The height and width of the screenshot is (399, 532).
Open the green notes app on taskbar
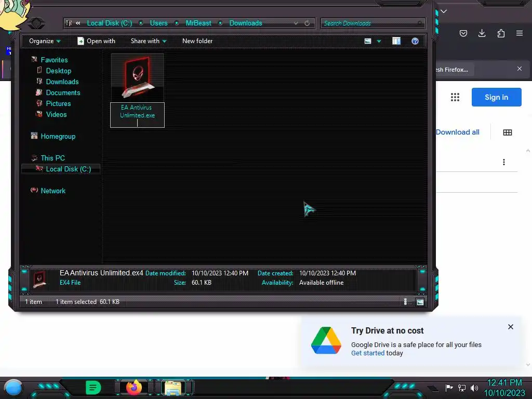94,388
